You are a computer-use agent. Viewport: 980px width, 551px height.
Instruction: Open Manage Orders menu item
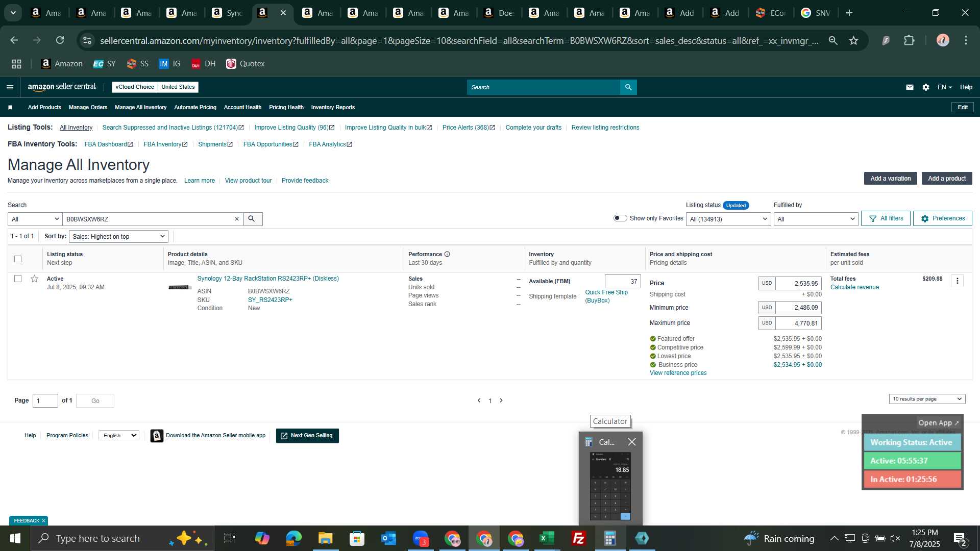pyautogui.click(x=88, y=107)
